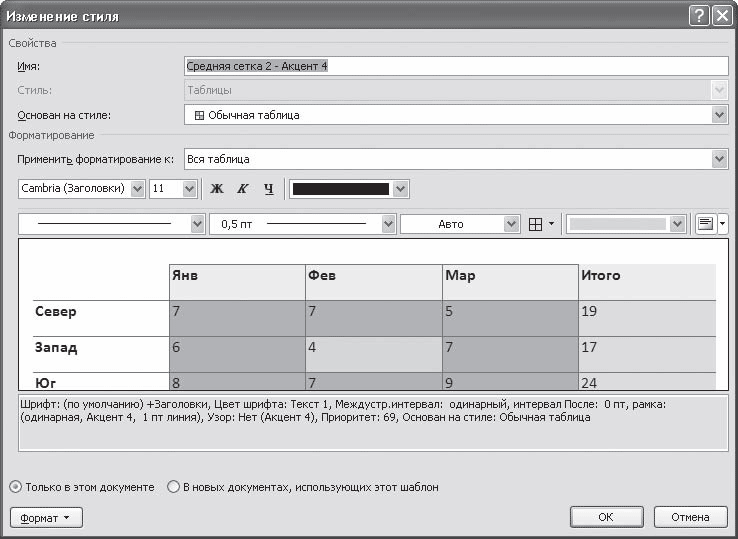
Task: Click the gray shading color swatch
Action: pos(618,224)
